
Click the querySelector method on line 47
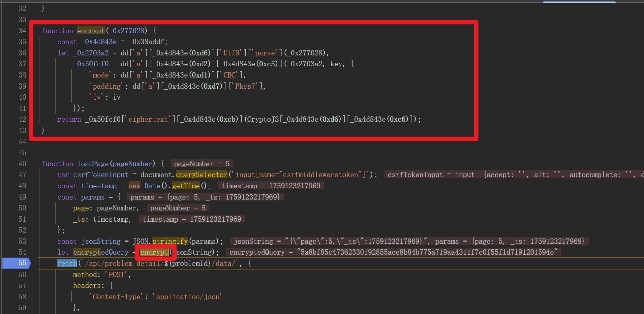coord(202,174)
